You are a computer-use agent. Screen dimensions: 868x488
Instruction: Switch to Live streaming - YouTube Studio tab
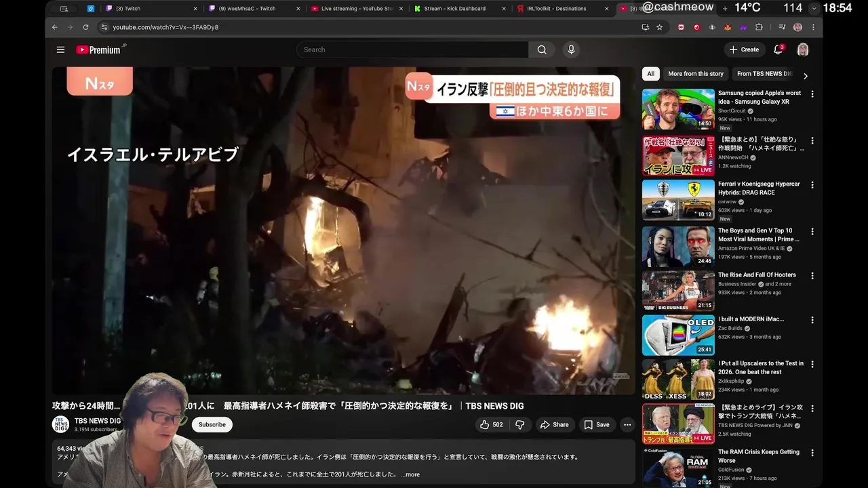(x=357, y=9)
